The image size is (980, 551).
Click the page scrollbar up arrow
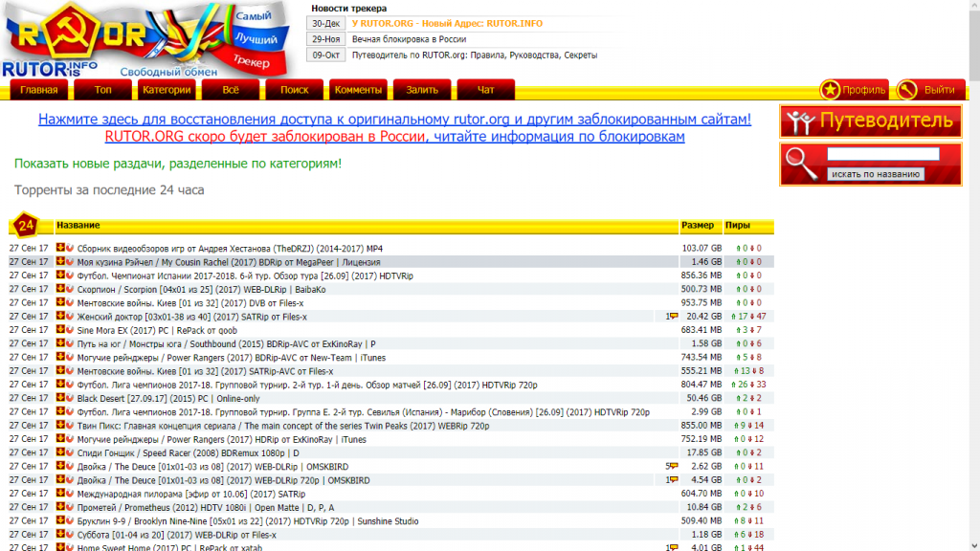click(974, 6)
